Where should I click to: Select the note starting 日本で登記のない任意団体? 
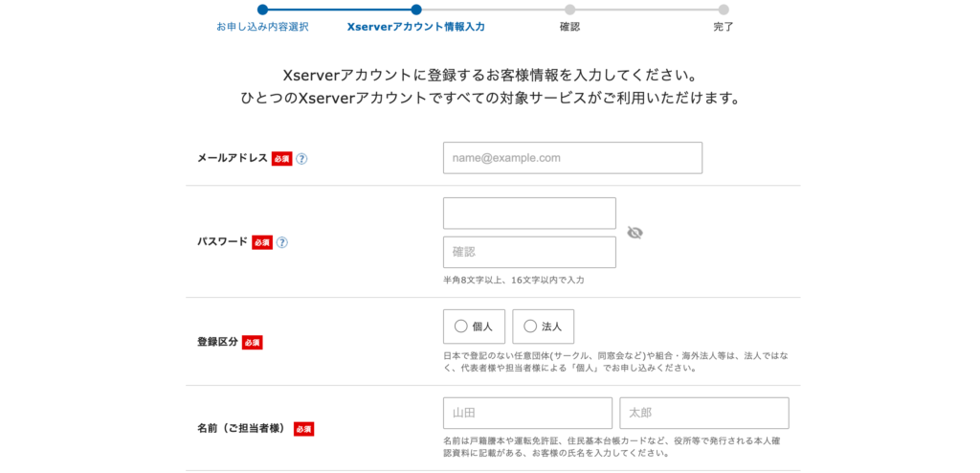click(615, 362)
